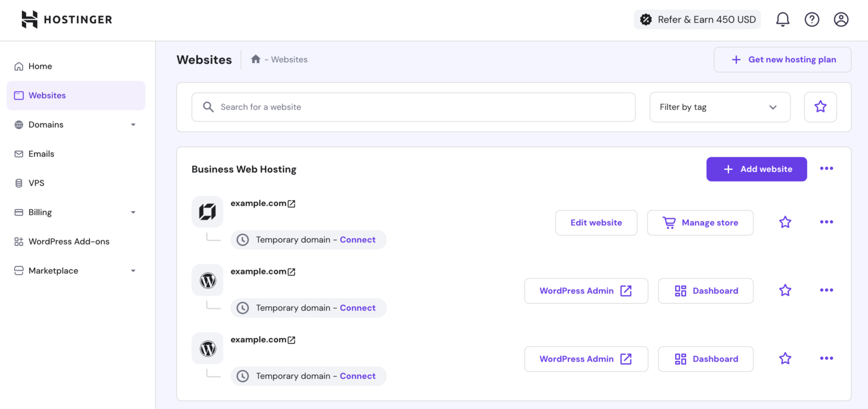Click the website search input field
The image size is (868, 409).
413,107
